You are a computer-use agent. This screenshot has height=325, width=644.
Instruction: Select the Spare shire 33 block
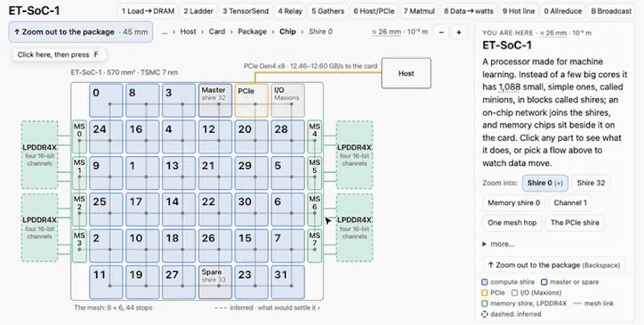click(x=215, y=282)
